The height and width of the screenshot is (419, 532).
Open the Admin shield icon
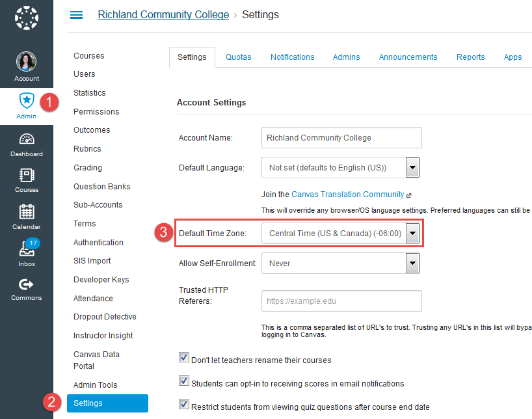coord(27,100)
